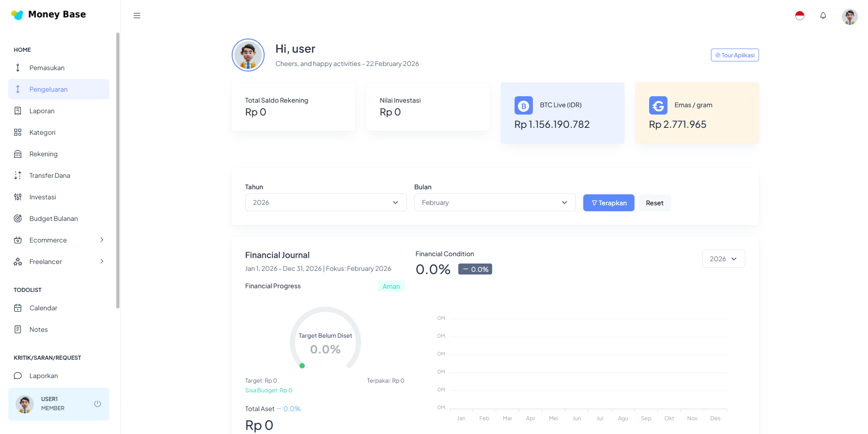This screenshot has width=868, height=434.
Task: Click the Budget Bulanan target icon
Action: tap(17, 218)
